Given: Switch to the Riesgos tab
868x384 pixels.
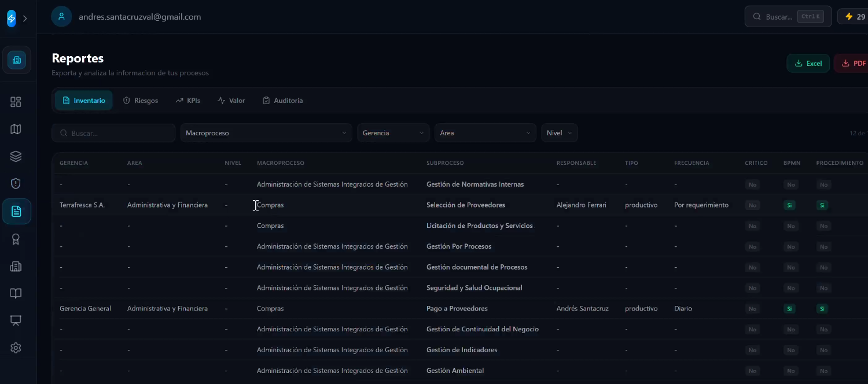Looking at the screenshot, I should [141, 101].
